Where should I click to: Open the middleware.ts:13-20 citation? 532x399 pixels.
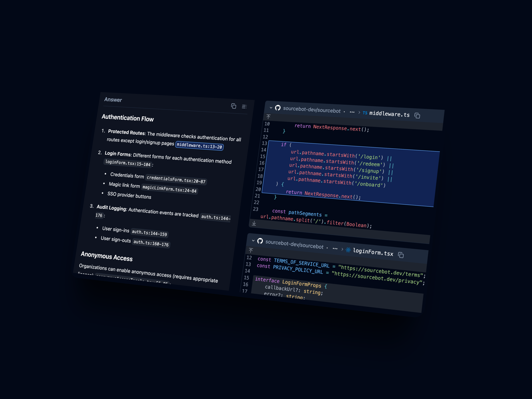[199, 146]
